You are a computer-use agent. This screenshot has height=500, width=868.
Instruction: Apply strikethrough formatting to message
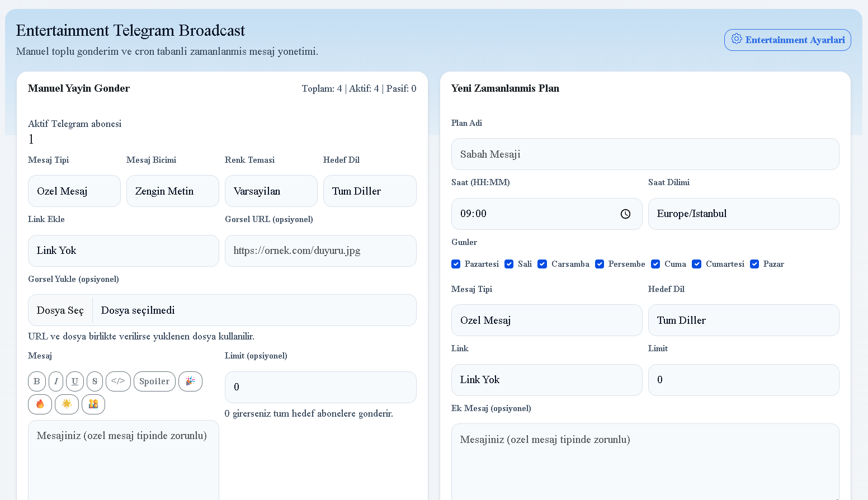[x=95, y=381]
